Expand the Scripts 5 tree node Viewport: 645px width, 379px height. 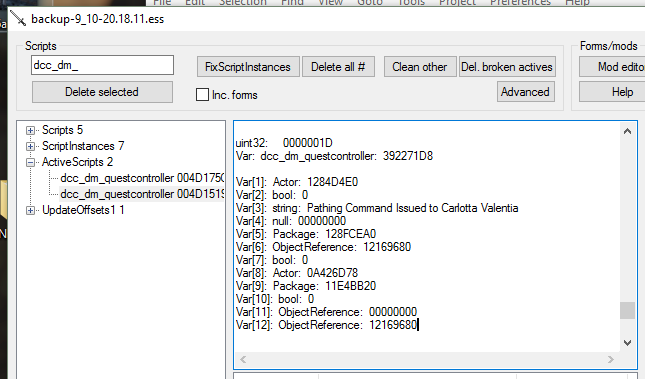30,130
